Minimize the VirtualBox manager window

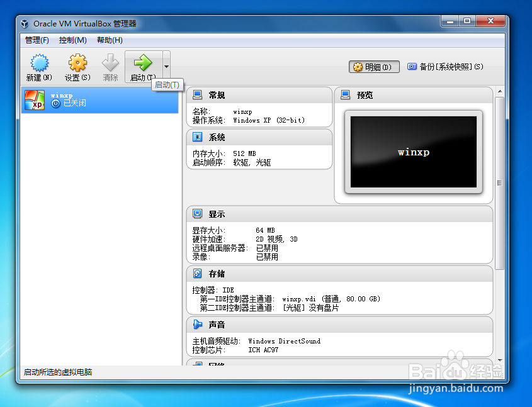450,21
